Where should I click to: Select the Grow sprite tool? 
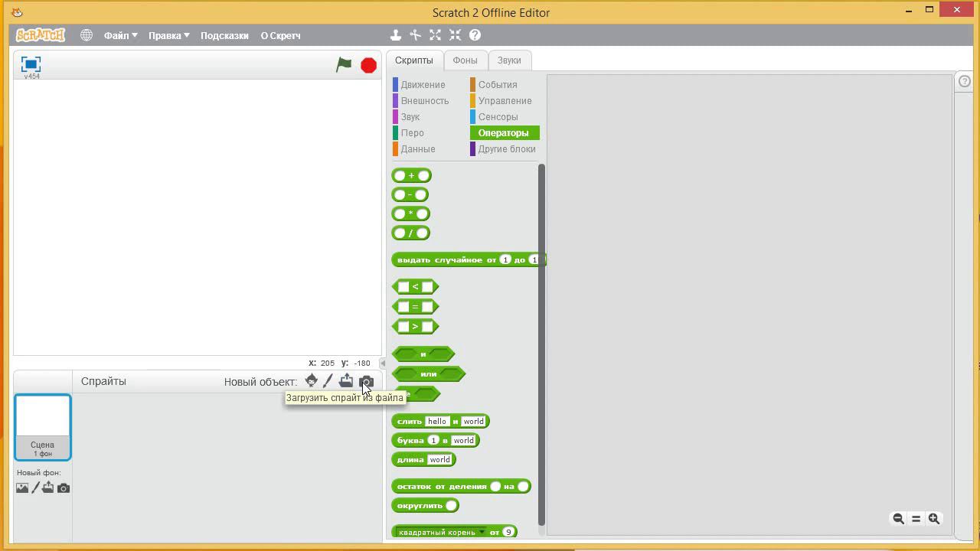(x=435, y=35)
